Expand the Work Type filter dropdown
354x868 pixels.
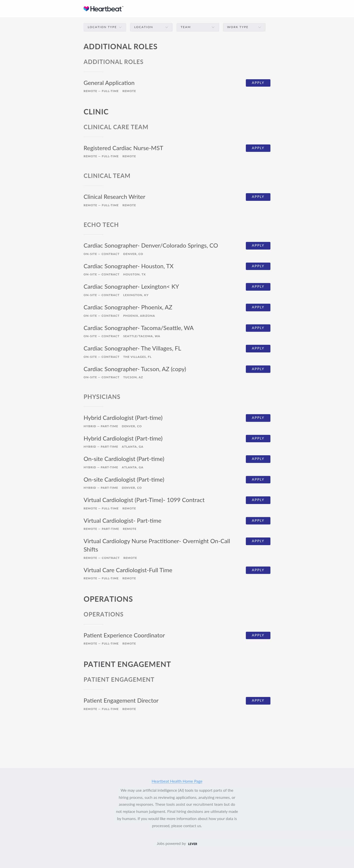(244, 27)
